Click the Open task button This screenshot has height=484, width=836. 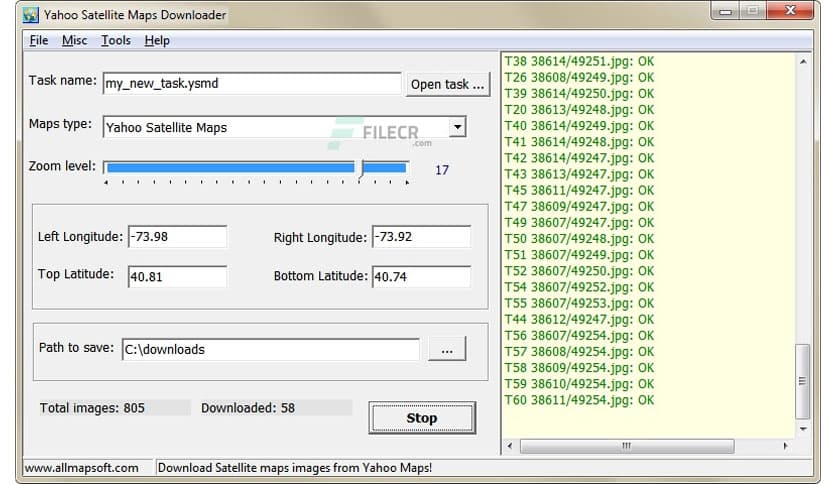pyautogui.click(x=447, y=84)
